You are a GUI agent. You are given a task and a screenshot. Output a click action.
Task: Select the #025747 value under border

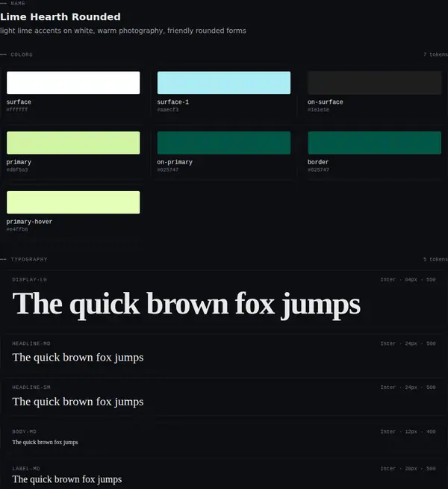pos(318,170)
